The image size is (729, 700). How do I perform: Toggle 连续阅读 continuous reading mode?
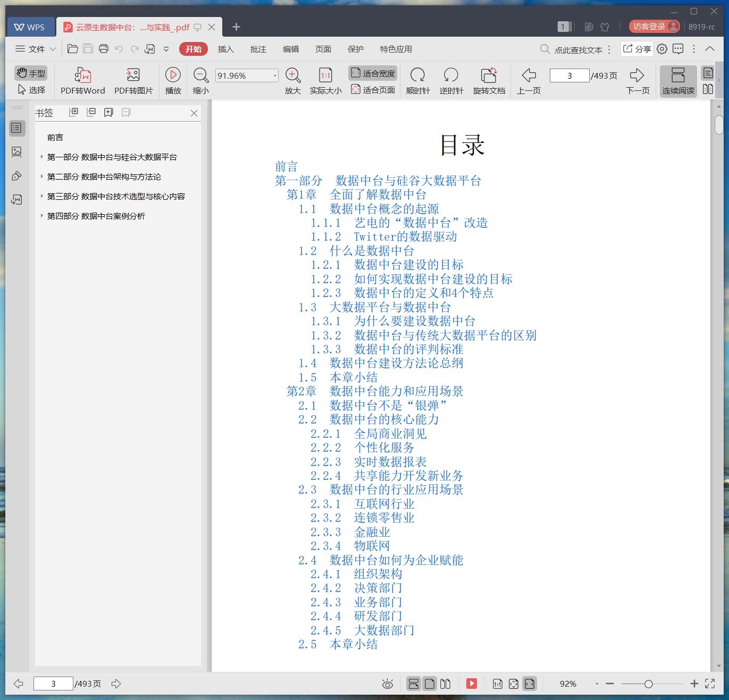coord(678,81)
